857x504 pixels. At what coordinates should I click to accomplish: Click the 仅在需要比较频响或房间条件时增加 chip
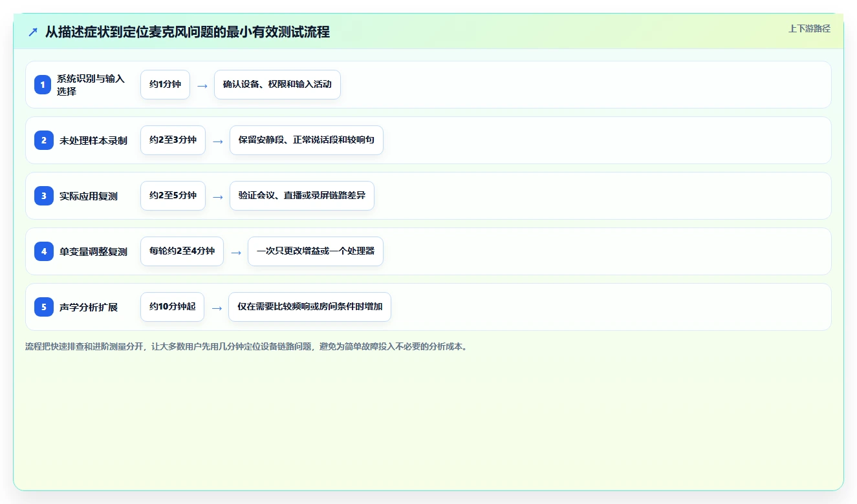tap(310, 307)
